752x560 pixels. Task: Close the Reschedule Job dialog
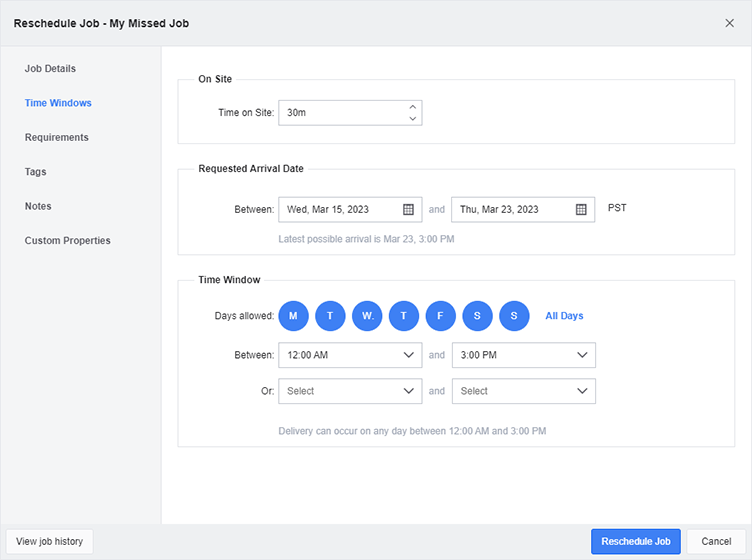coord(729,23)
